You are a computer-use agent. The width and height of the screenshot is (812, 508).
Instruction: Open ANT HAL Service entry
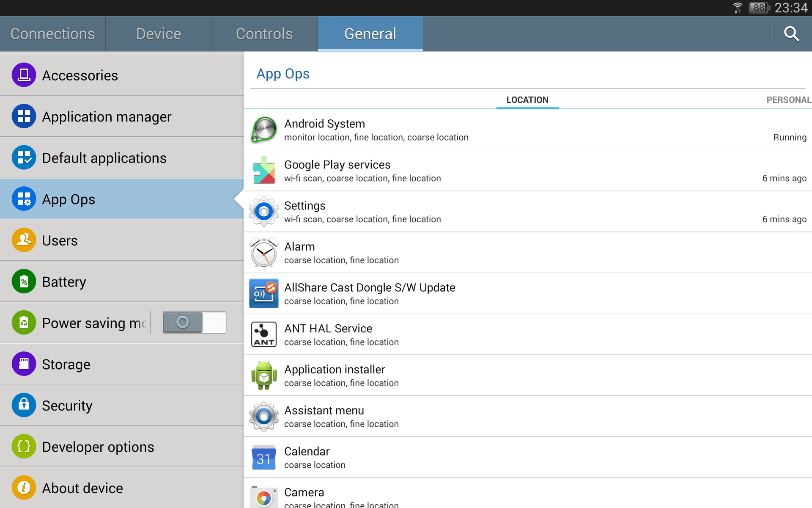tap(528, 334)
